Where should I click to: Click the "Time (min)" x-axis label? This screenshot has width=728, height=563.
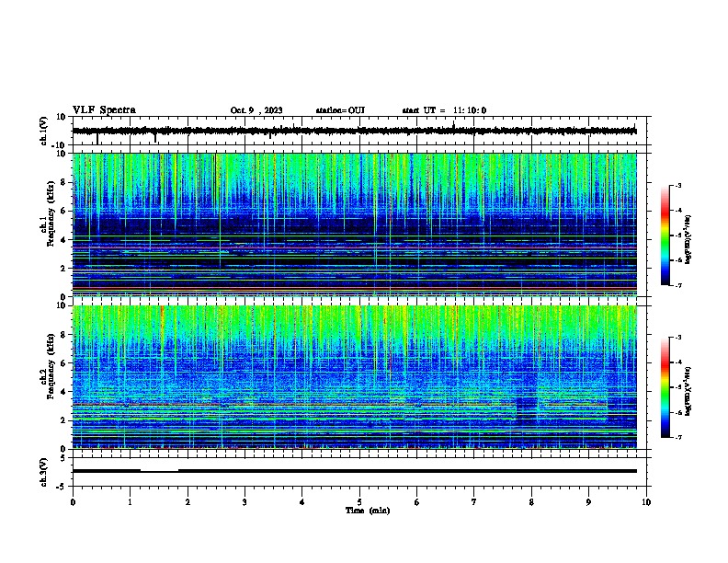(x=368, y=511)
